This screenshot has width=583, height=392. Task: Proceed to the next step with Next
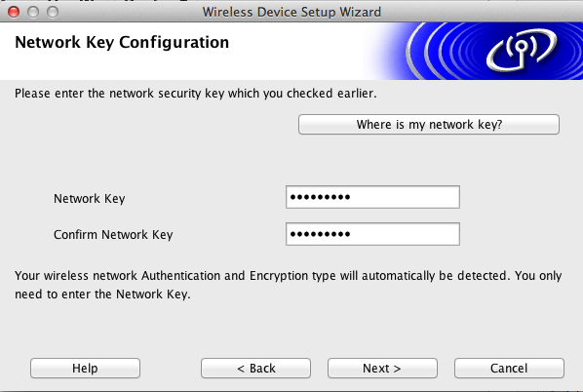pos(382,369)
